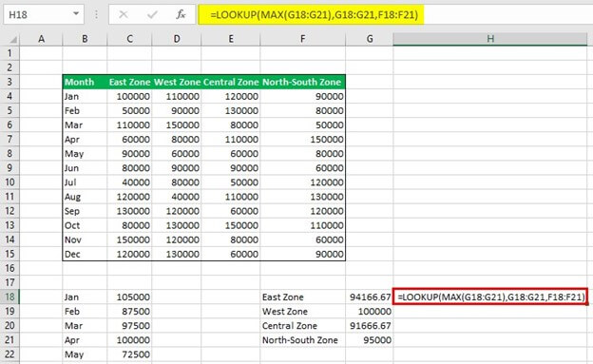
Task: Click into the formula bar LOOKUP formula
Action: pos(314,15)
